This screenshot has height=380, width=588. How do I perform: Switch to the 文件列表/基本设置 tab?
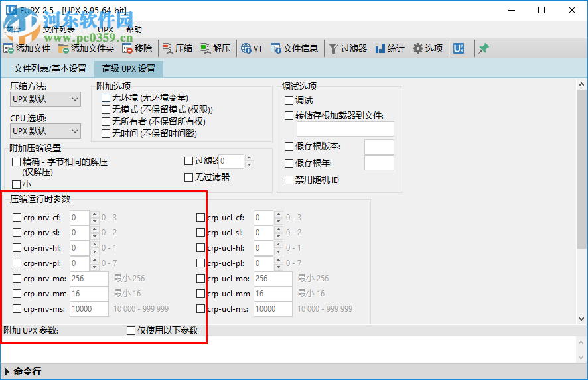point(50,68)
